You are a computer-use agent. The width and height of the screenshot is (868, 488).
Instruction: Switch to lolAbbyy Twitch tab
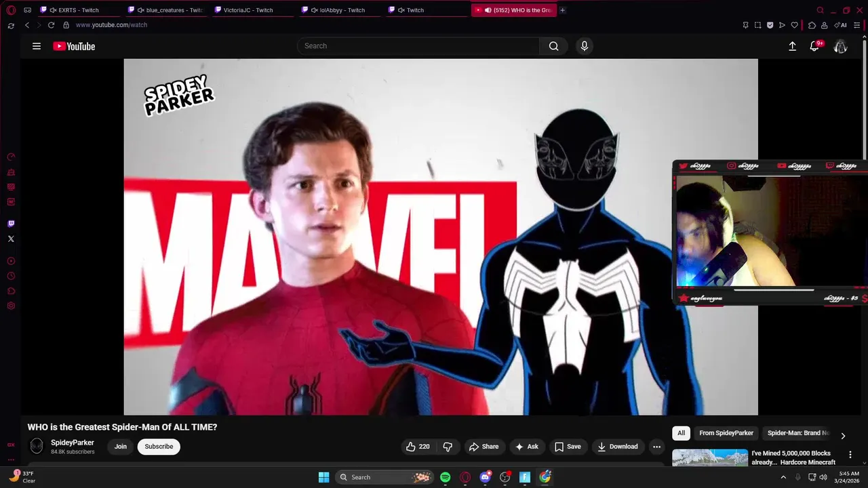(340, 10)
